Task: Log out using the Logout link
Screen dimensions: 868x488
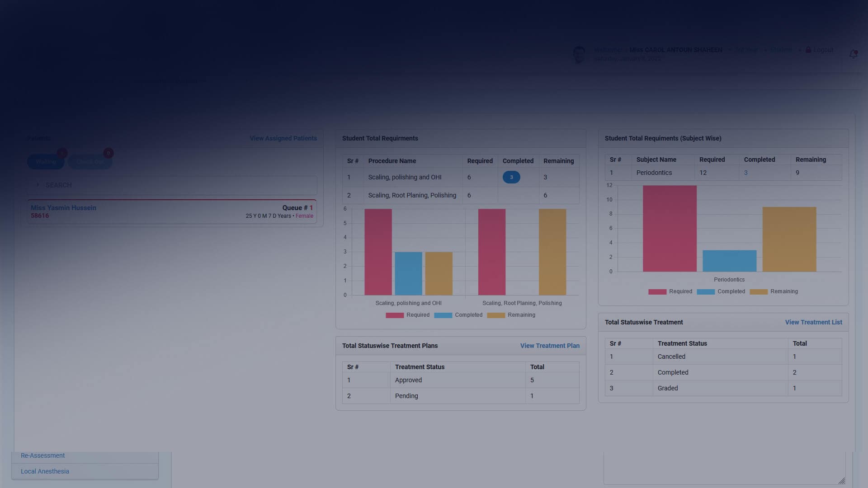Action: pos(823,50)
